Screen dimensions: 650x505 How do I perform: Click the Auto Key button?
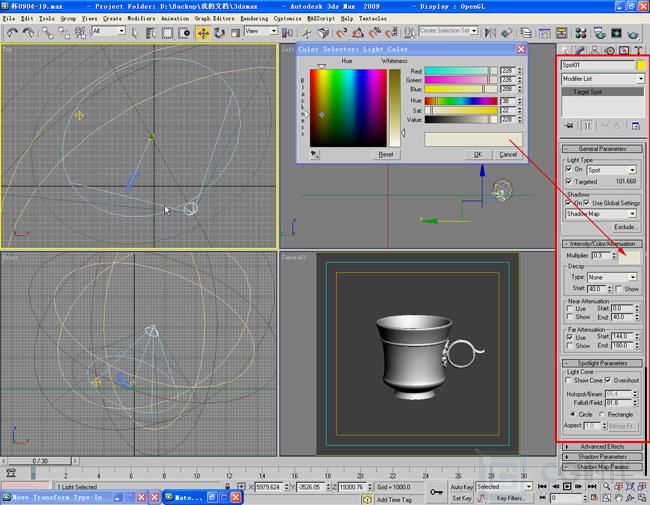[x=462, y=487]
